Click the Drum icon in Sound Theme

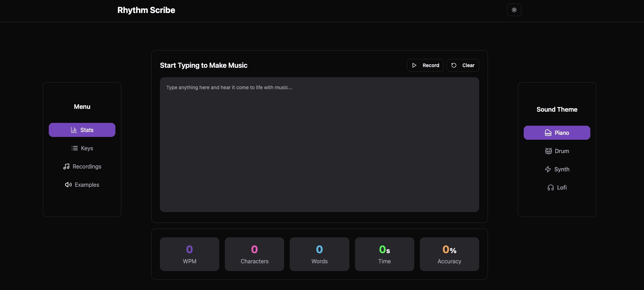(x=548, y=151)
